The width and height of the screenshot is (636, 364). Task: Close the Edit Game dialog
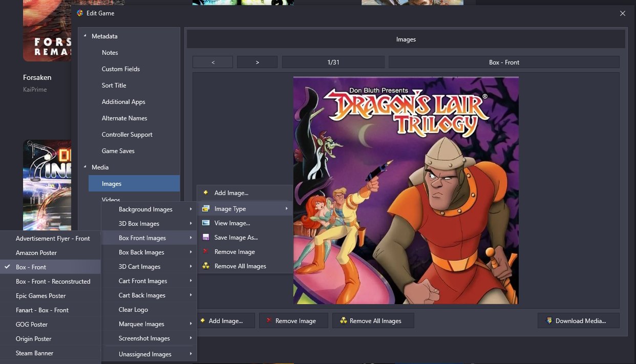(x=623, y=13)
